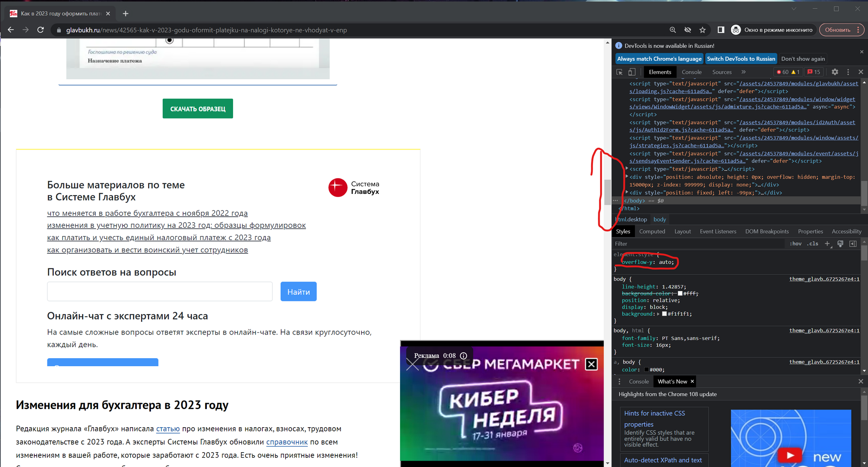Open the Computed styles tab
Screen dimensions: 868x467
pos(652,231)
